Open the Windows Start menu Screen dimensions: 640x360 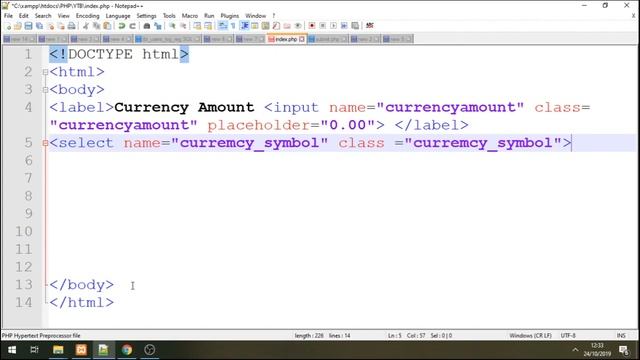tap(12, 350)
